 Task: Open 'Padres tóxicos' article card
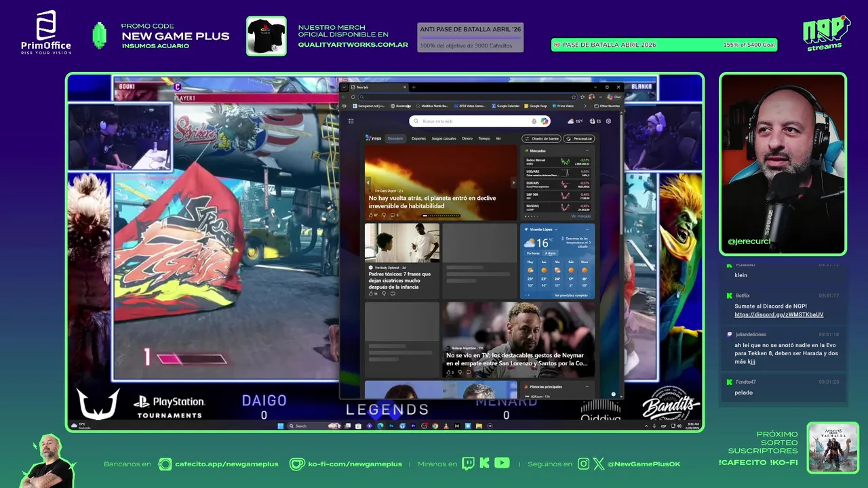pos(401,260)
